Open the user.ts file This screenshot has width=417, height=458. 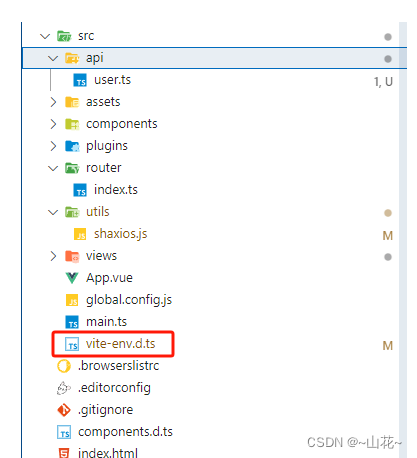tap(112, 80)
